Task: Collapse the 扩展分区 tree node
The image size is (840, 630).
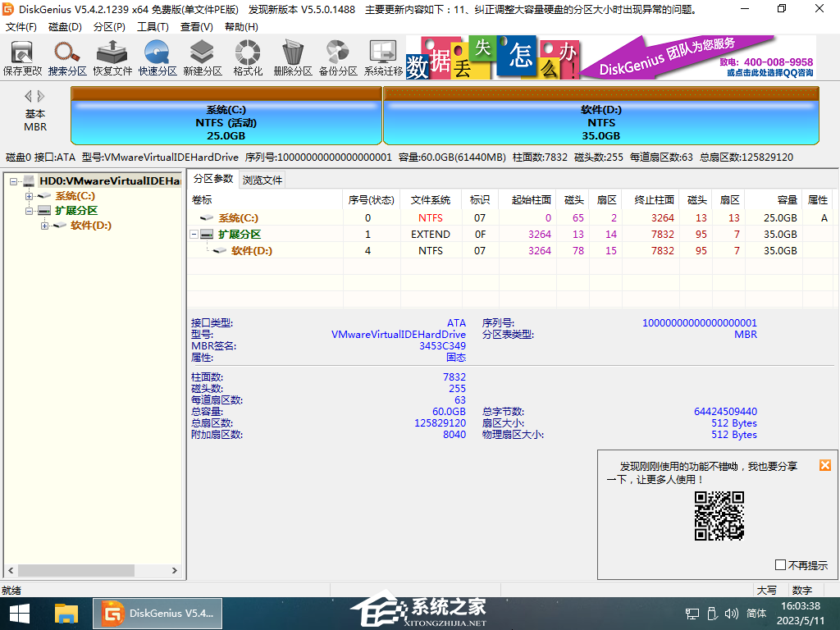Action: pyautogui.click(x=29, y=211)
